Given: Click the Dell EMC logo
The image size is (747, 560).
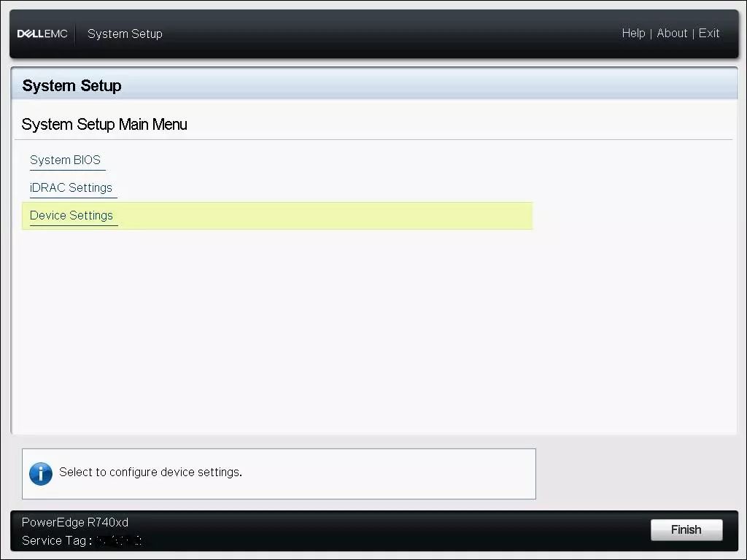Looking at the screenshot, I should [42, 34].
